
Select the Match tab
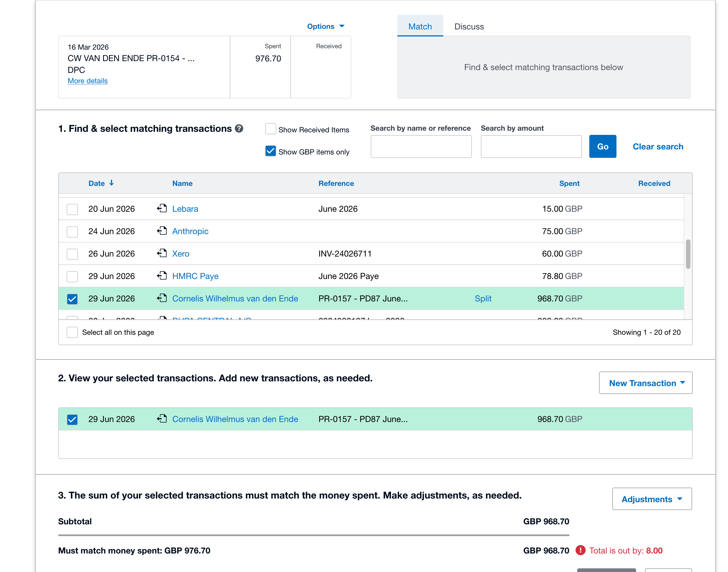pos(420,26)
